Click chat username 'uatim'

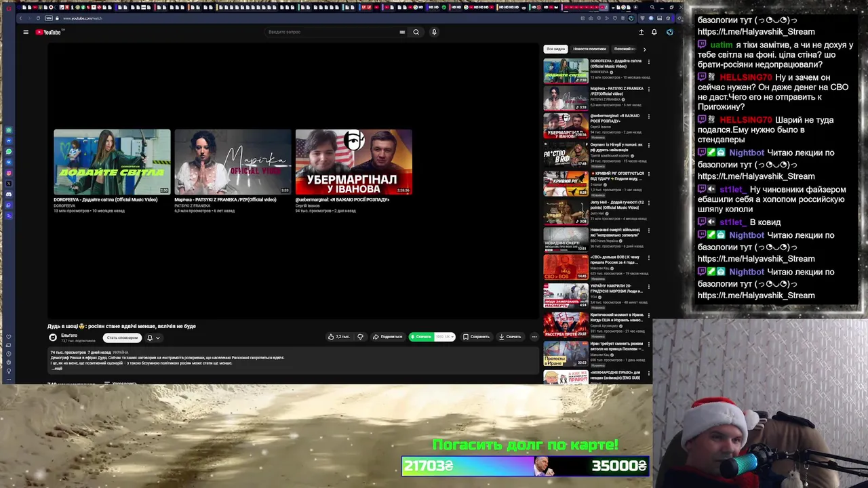722,45
